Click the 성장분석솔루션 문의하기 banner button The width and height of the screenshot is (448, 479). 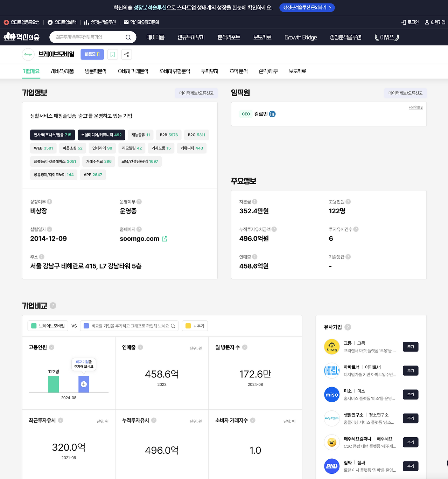coord(307,7)
